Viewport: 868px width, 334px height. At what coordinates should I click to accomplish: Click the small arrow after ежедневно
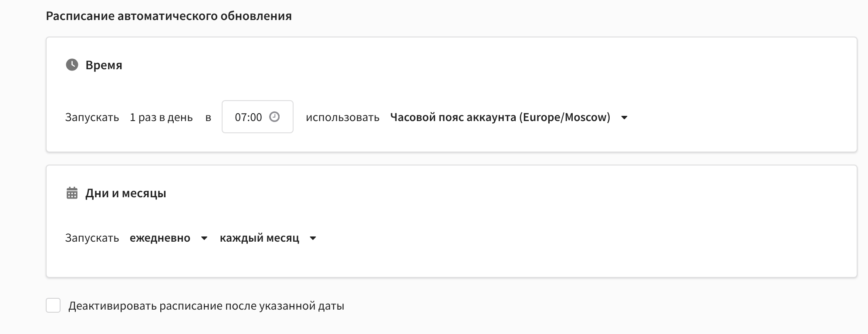204,238
